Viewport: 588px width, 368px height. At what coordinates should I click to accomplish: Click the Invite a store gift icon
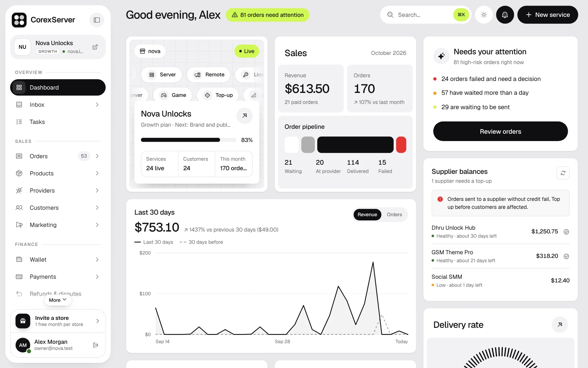pos(23,321)
